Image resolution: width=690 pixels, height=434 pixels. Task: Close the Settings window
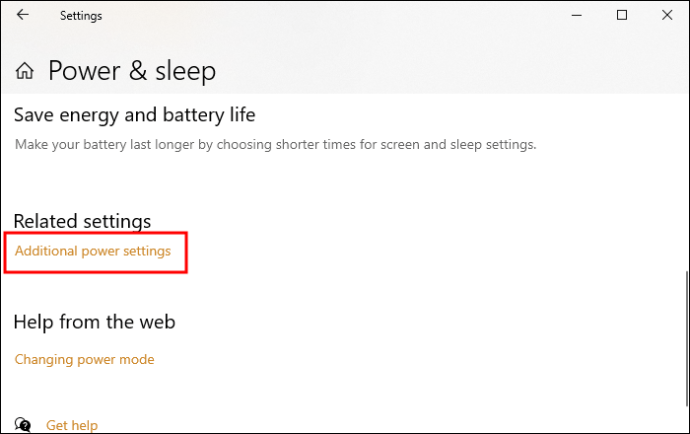coord(667,15)
